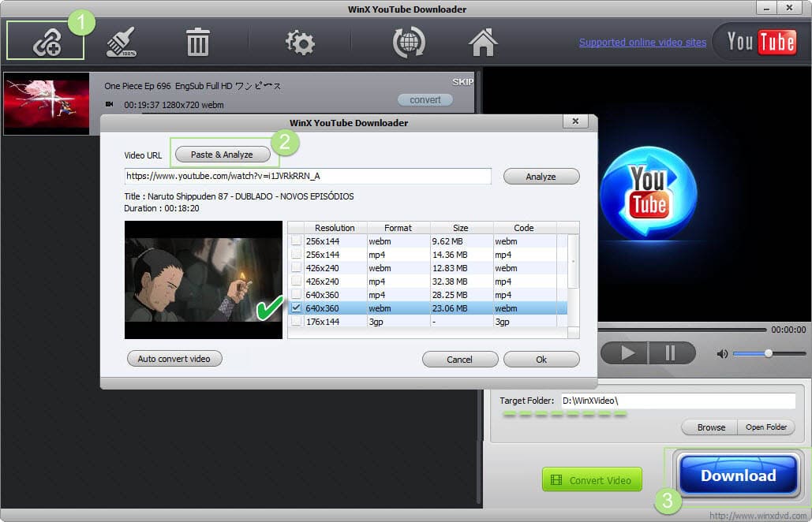
Task: Click convert button on One Piece item
Action: tap(425, 100)
